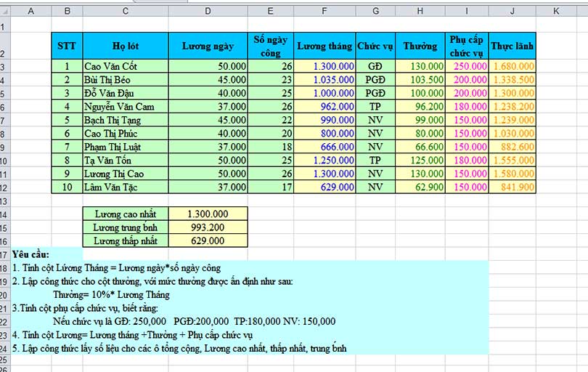Select column A header
This screenshot has width=588, height=372.
click(30, 11)
